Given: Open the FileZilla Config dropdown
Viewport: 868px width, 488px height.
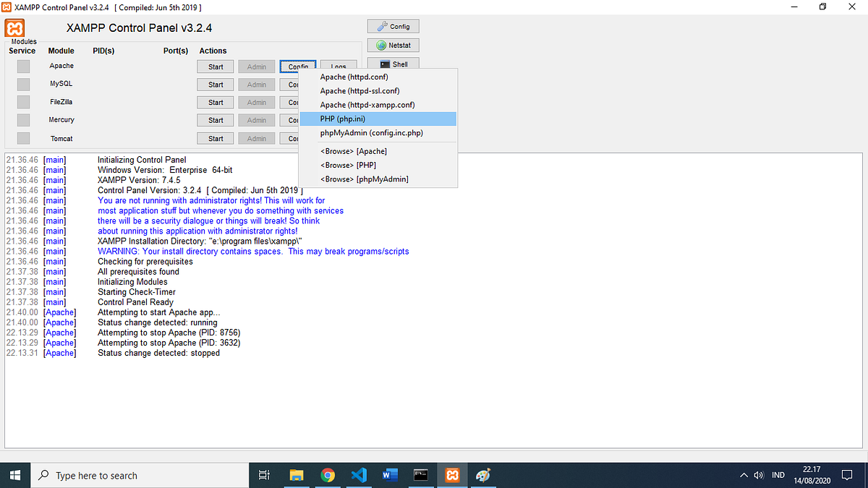Looking at the screenshot, I should (x=289, y=103).
